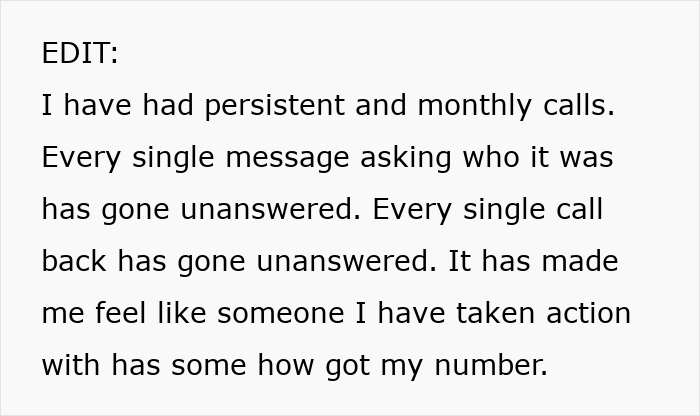Screen dimensions: 700x416
Task: Click the "EDIT:" heading text
Action: [80, 54]
